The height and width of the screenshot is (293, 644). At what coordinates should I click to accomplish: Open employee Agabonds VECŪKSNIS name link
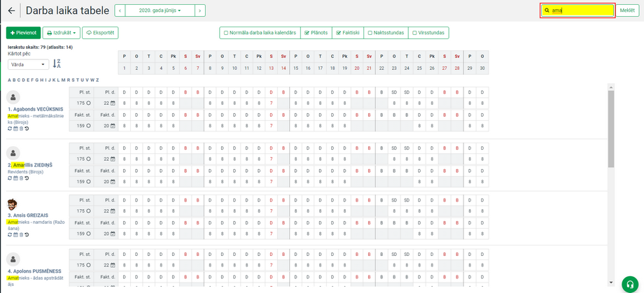[x=36, y=110]
